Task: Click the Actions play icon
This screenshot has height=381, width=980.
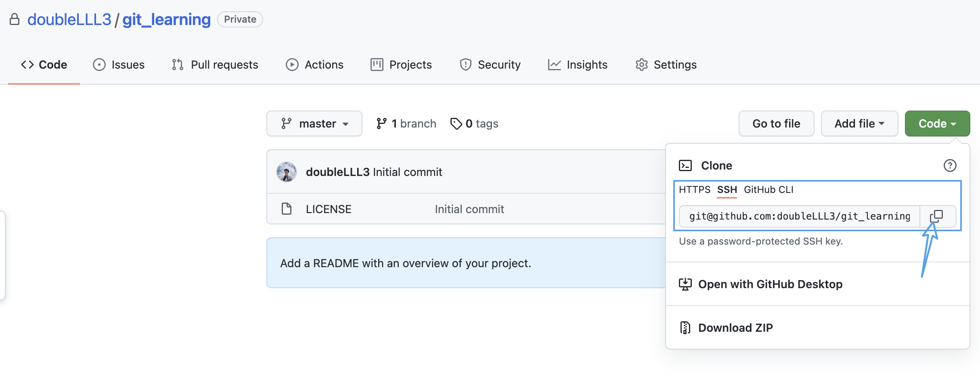Action: [x=292, y=65]
